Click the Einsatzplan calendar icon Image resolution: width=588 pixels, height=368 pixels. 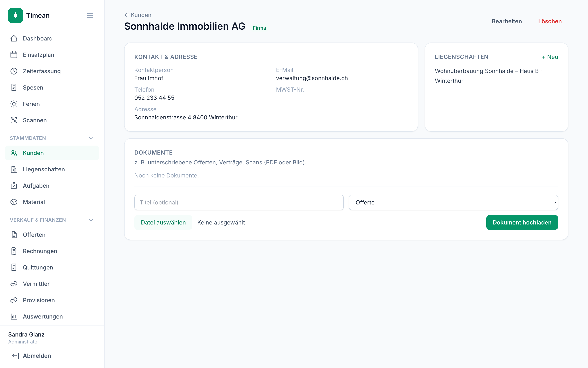tap(14, 55)
